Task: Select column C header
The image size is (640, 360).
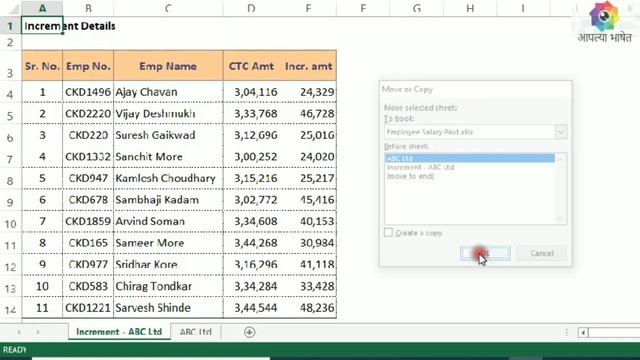Action: (x=168, y=8)
